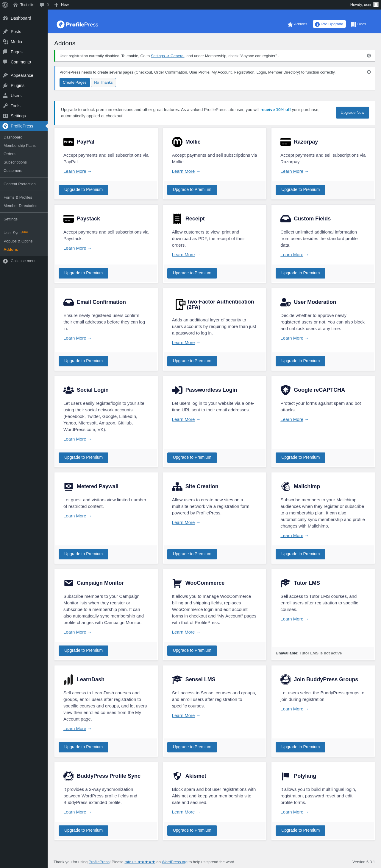The width and height of the screenshot is (381, 868).
Task: Click the WordPress logo icon
Action: pyautogui.click(x=5, y=5)
